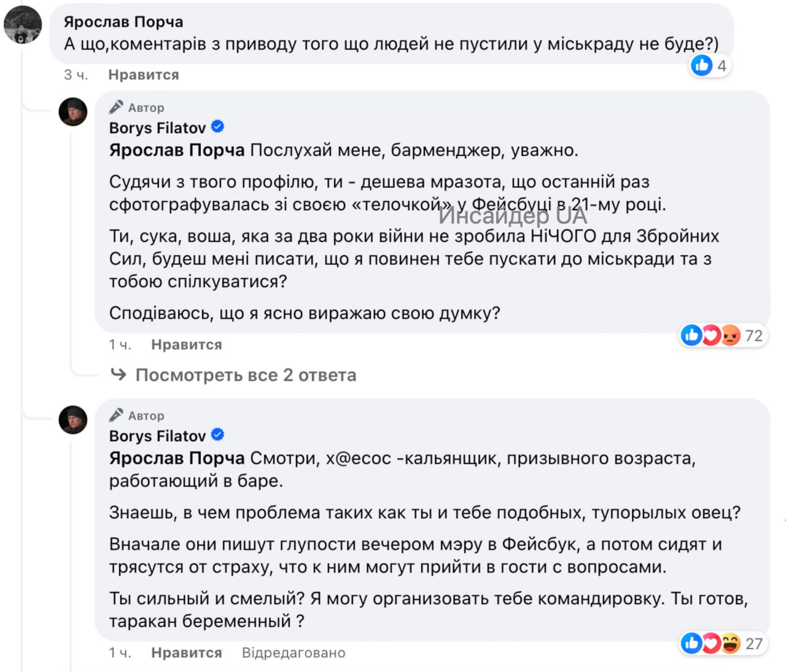Viewport: 786px width, 672px height.
Task: Click the curved reply arrow icon
Action: click(119, 374)
